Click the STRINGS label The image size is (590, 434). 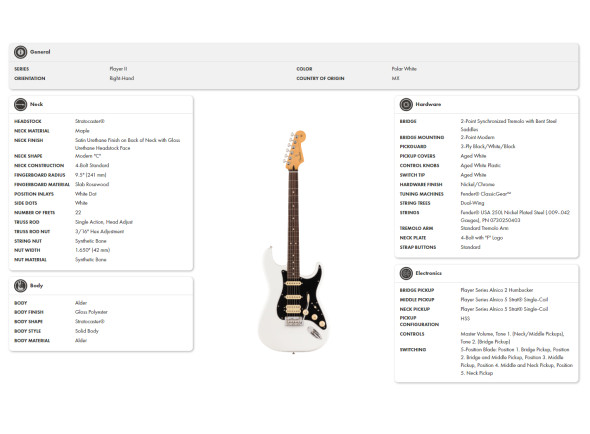coord(409,213)
